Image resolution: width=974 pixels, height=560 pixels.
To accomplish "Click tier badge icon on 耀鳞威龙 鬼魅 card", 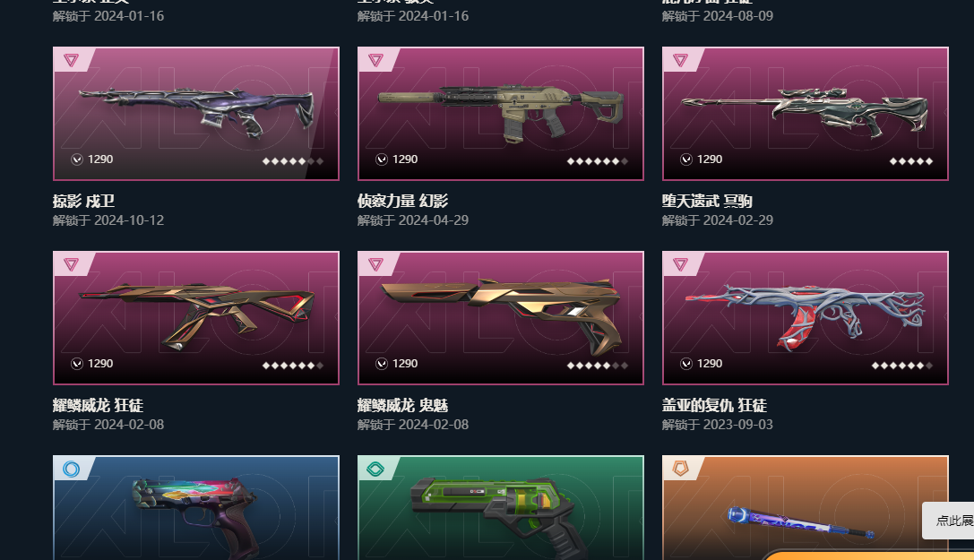I will click(x=375, y=264).
